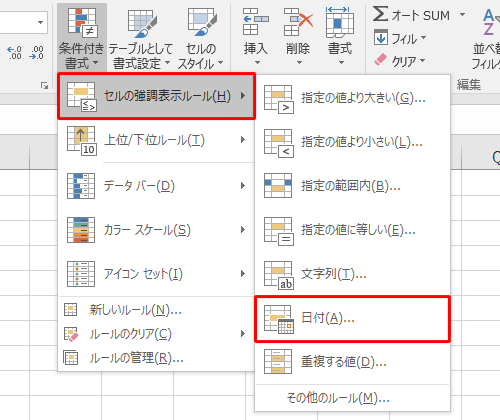Image resolution: width=500 pixels, height=420 pixels.
Task: Open the 条件付き書式 conditional formatting button
Action: point(82,37)
